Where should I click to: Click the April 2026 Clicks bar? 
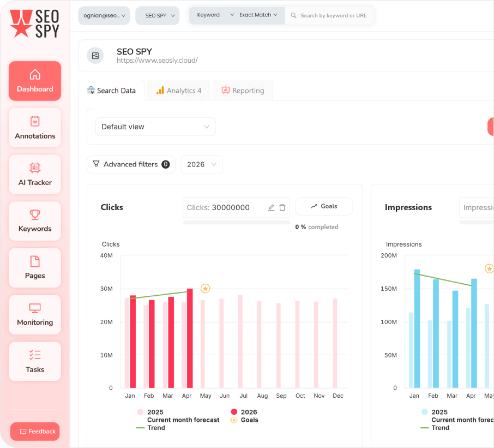coord(190,338)
